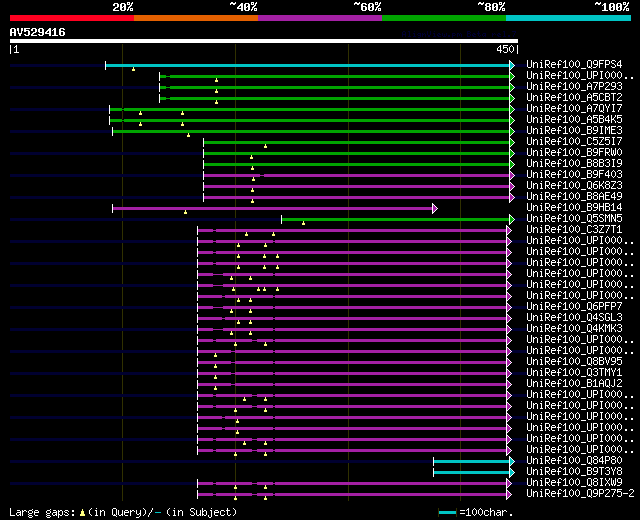Viewport: 640px width, 520px height.
Task: Click the green alignment bar for A7P293
Action: point(335,87)
